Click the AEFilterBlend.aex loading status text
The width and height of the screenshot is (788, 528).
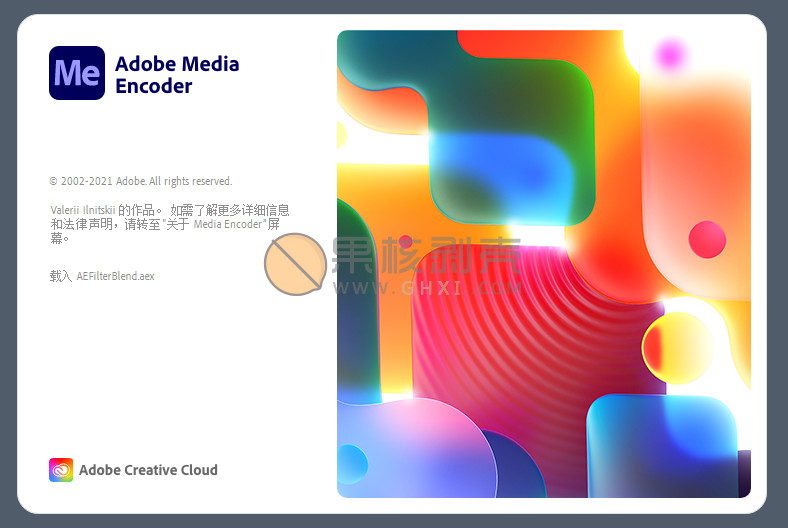[115, 276]
